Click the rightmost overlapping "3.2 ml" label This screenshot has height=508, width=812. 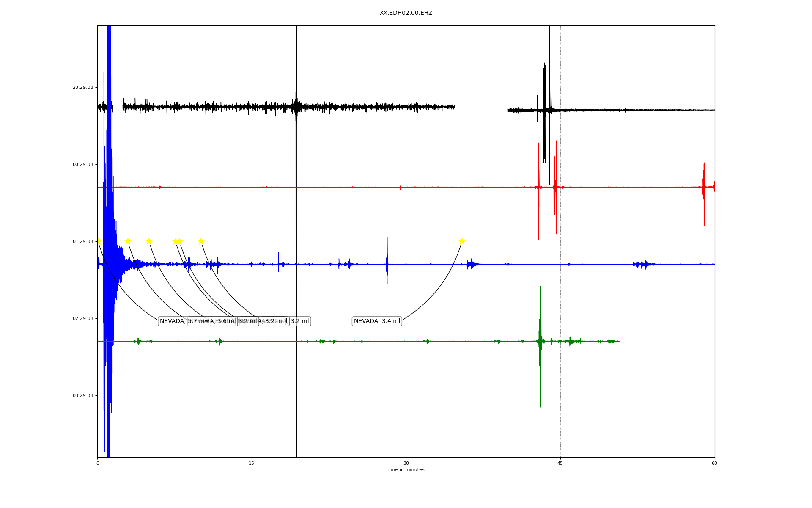(300, 321)
